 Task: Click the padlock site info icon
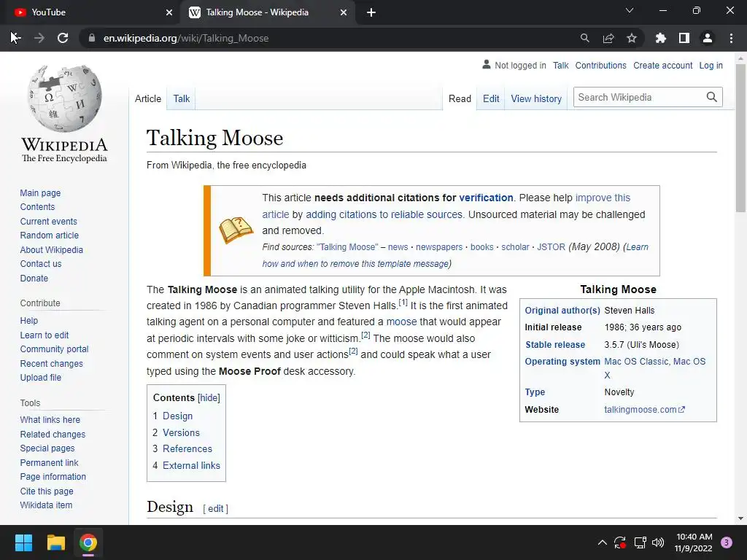coord(92,38)
